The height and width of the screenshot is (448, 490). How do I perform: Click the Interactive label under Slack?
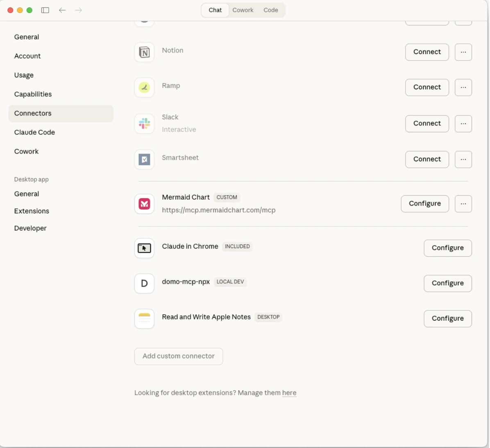pyautogui.click(x=179, y=130)
